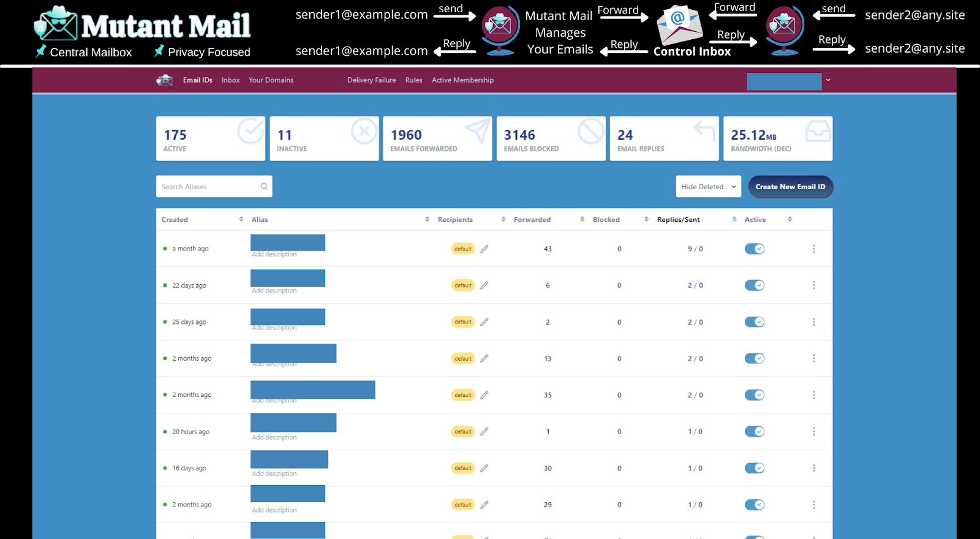
Task: Open actions menu for the 29-forwarded row
Action: click(814, 505)
